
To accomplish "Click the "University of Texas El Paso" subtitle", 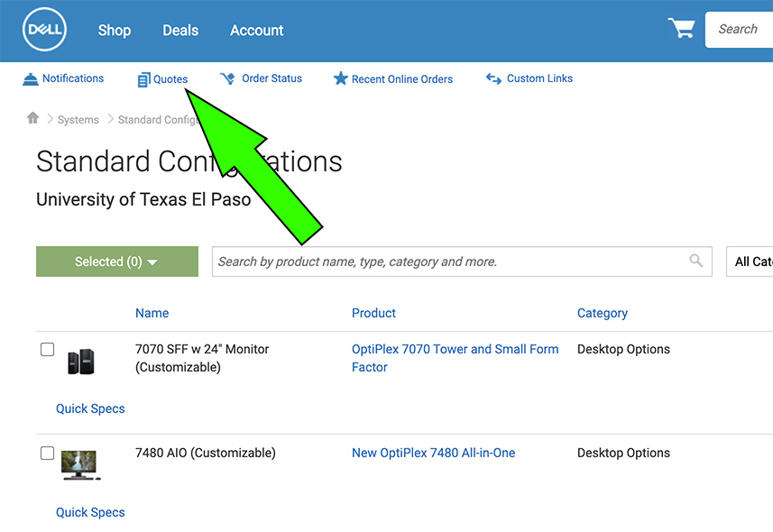I will (x=143, y=199).
